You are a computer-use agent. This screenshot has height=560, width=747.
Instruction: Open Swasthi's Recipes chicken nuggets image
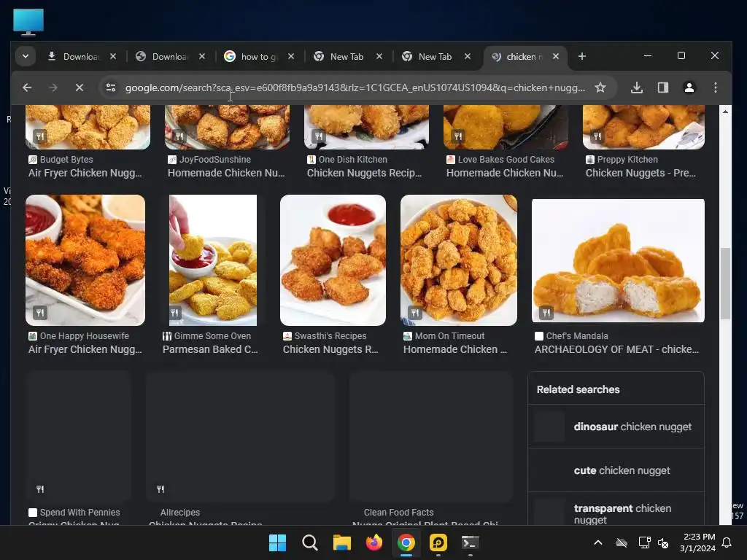coord(333,260)
